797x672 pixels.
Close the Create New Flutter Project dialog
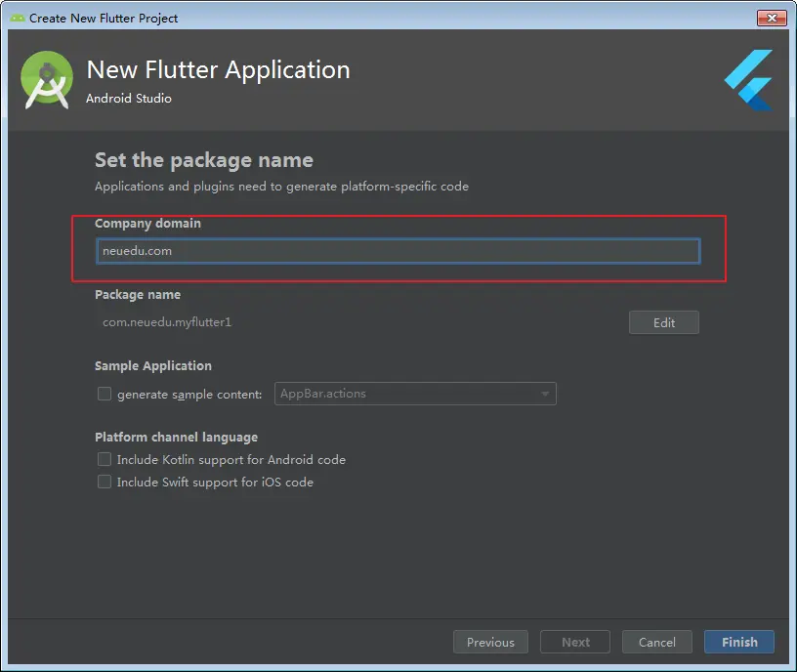click(x=771, y=17)
